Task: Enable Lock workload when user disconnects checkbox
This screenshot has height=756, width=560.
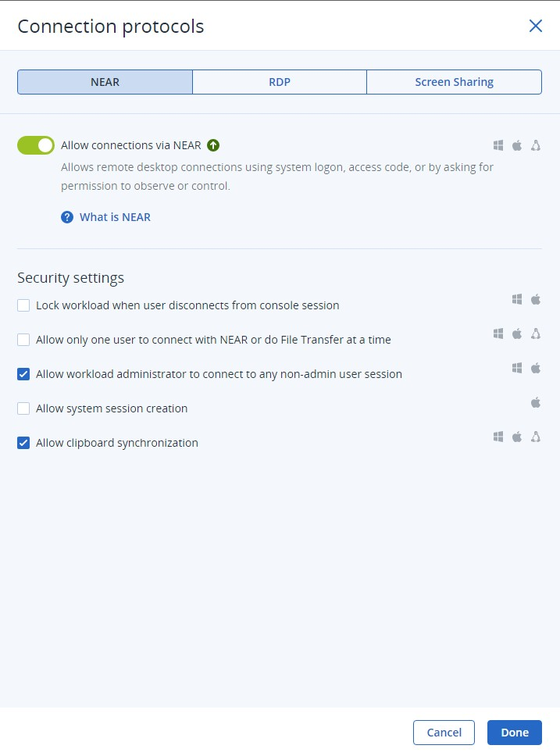Action: (x=23, y=305)
